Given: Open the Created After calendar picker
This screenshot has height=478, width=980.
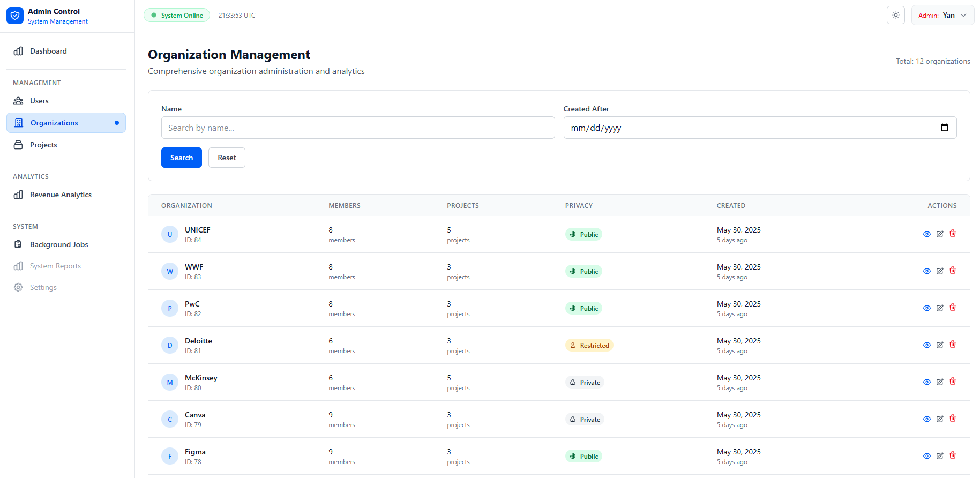Looking at the screenshot, I should 944,128.
